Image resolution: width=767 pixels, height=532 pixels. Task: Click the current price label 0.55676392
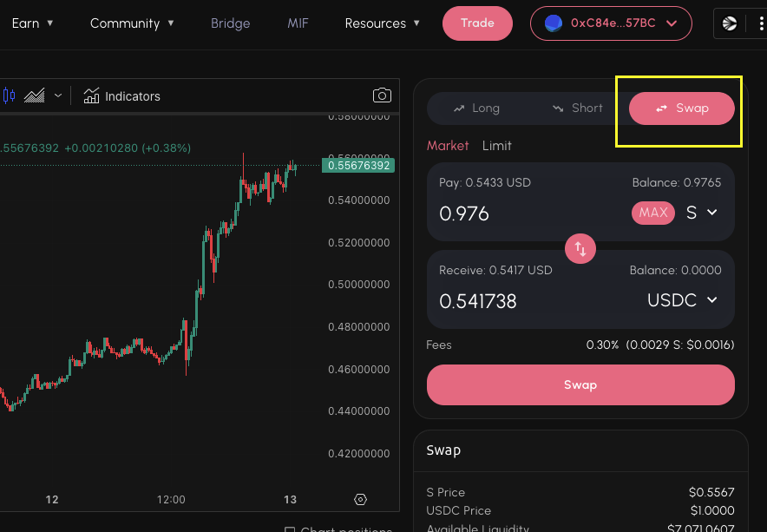click(358, 166)
